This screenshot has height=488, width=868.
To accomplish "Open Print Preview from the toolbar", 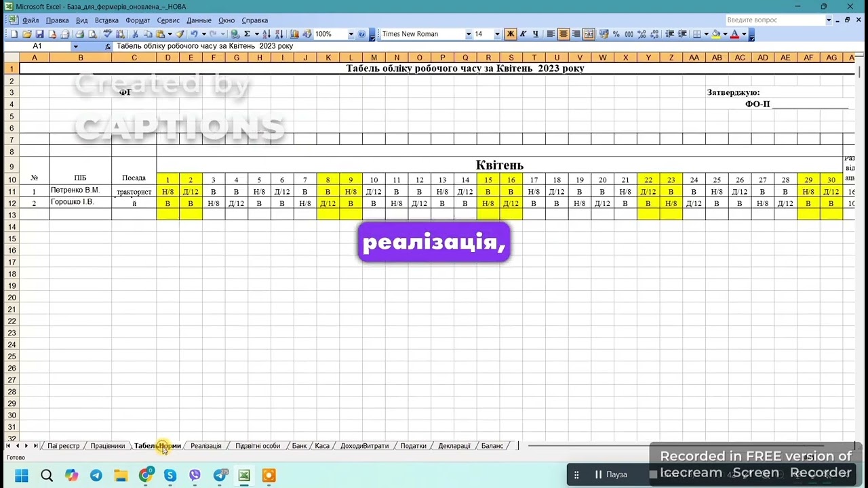I will coord(92,34).
